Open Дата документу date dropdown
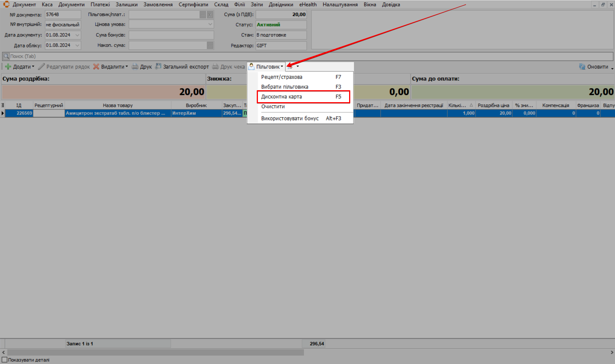Screen dimensions: 615x364 (x=77, y=35)
